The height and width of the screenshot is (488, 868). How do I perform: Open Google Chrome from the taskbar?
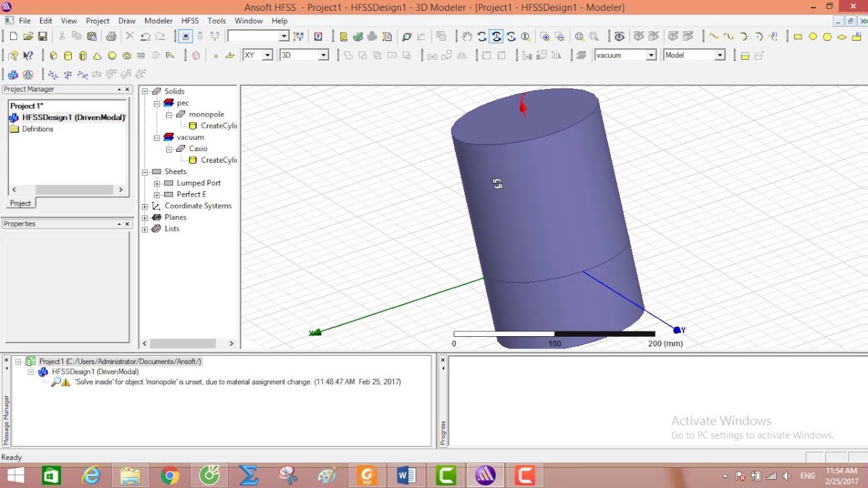click(x=170, y=476)
